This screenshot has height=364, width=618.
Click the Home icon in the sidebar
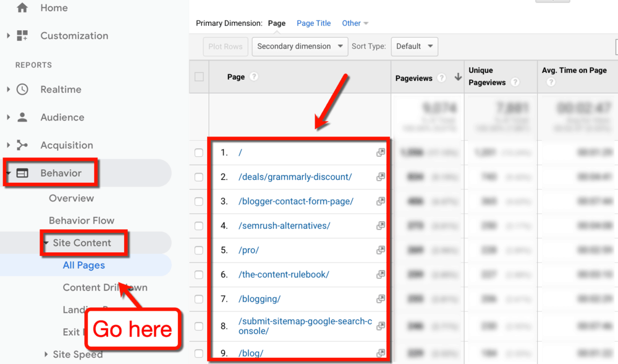(x=22, y=8)
